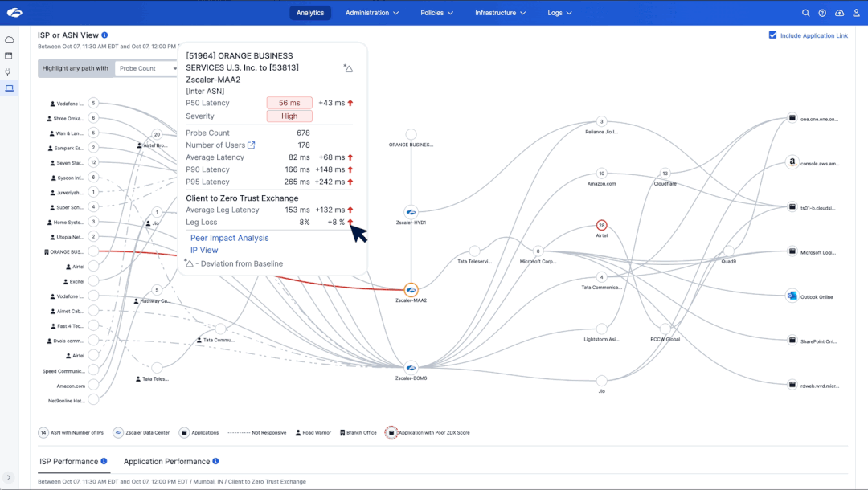868x490 pixels.
Task: Select the laptop icon in left sidebar
Action: pos(10,88)
